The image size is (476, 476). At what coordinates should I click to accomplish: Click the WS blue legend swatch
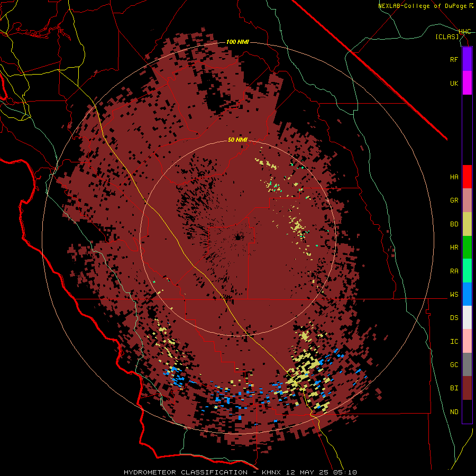(x=467, y=294)
